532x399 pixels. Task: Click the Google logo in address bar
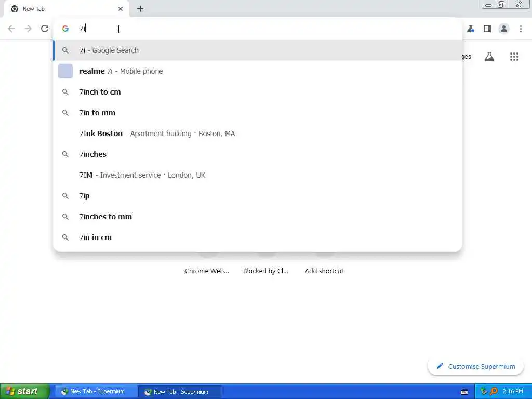coord(65,29)
